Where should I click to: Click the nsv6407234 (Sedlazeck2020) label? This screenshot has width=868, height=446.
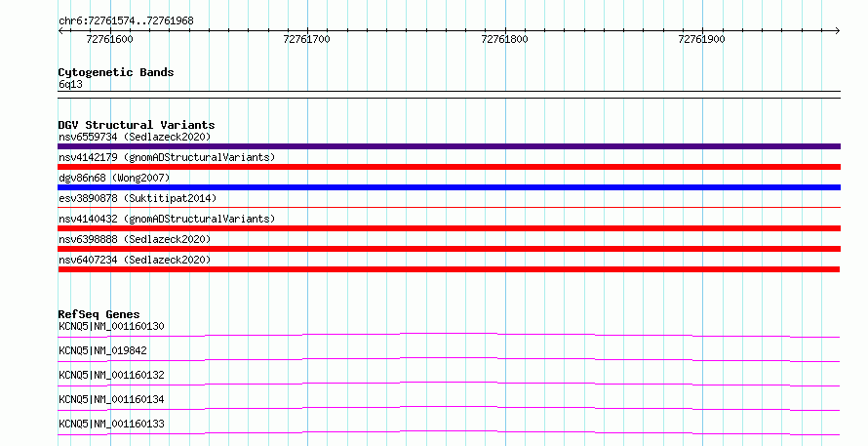[x=135, y=260]
